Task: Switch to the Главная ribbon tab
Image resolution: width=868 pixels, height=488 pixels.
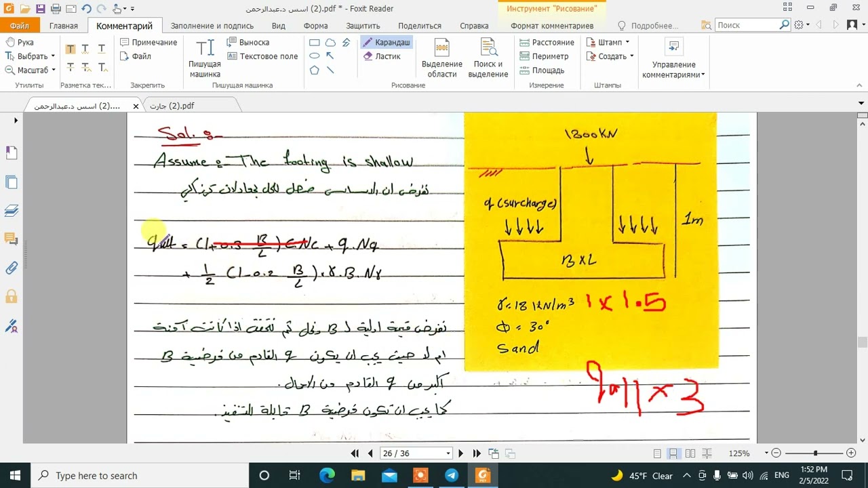Action: coord(64,26)
